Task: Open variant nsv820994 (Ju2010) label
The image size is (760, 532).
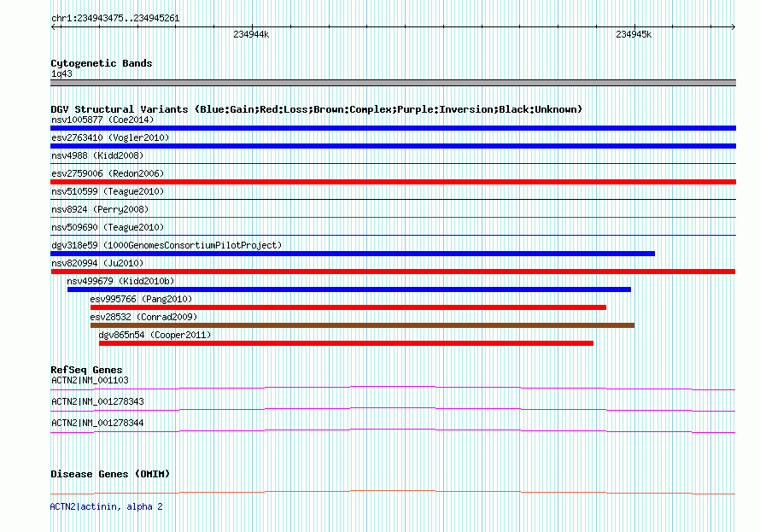Action: (97, 263)
